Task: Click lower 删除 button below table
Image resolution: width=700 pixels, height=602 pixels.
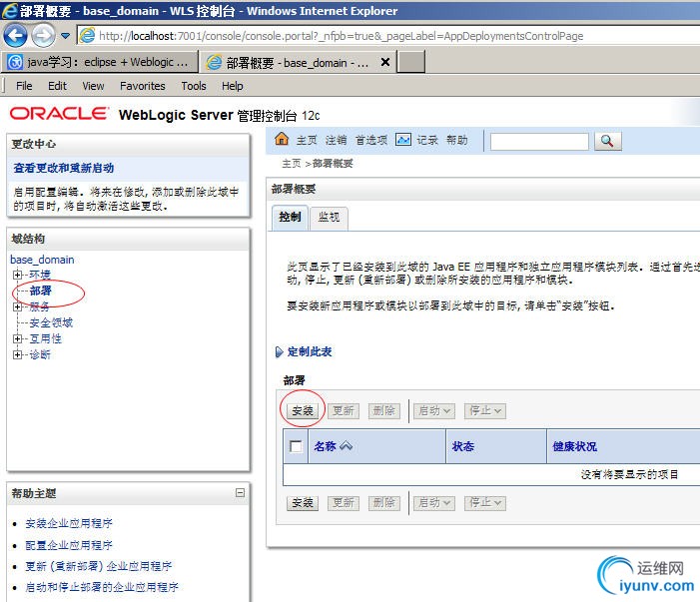Action: point(383,503)
